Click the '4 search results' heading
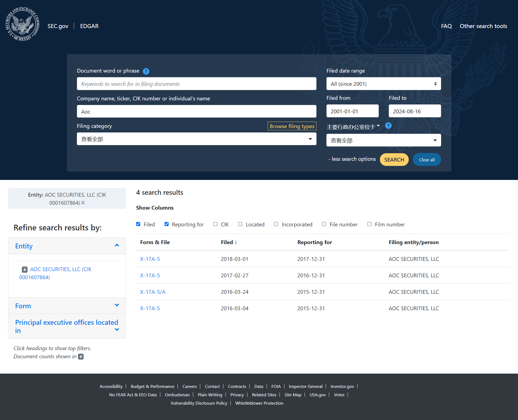The image size is (518, 420). (x=160, y=192)
